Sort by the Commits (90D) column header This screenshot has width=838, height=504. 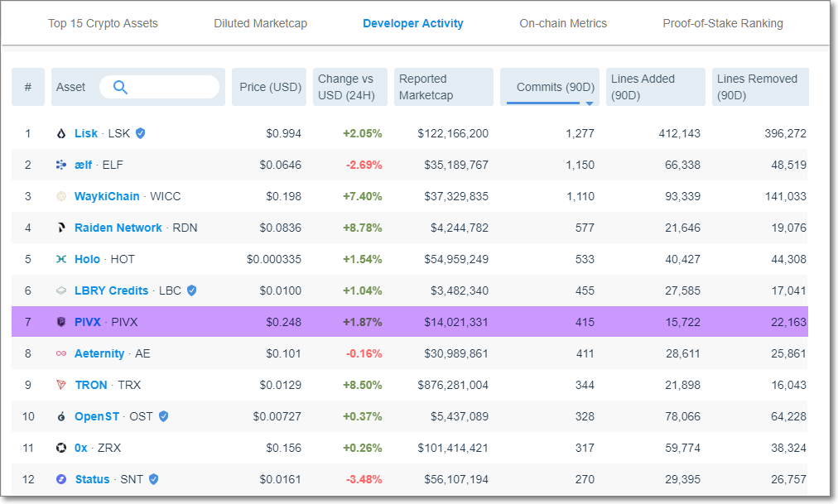click(x=550, y=87)
